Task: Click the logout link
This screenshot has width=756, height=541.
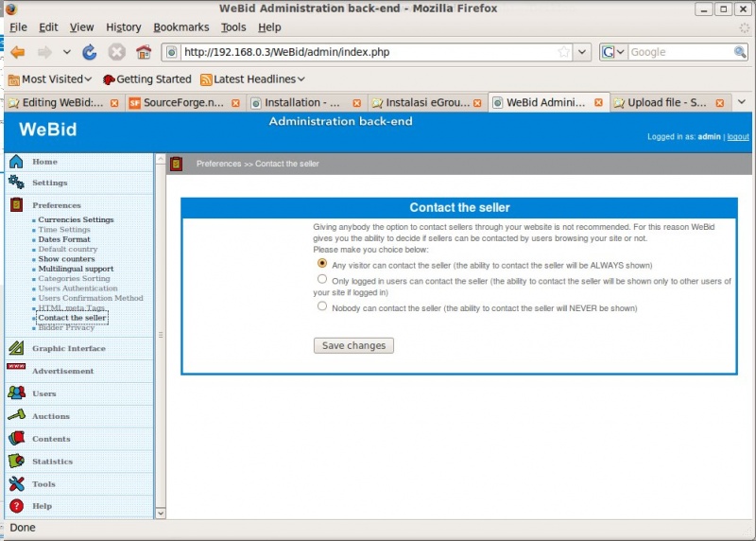Action: (737, 137)
